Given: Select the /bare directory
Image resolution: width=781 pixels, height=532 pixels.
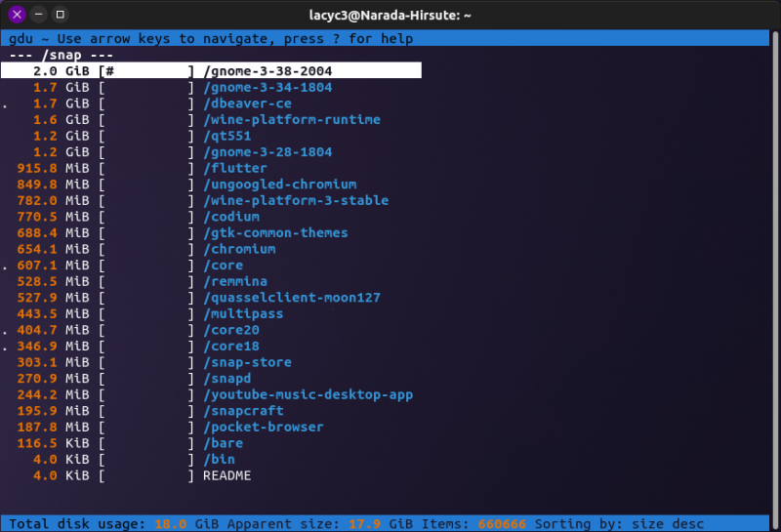Looking at the screenshot, I should tap(224, 443).
